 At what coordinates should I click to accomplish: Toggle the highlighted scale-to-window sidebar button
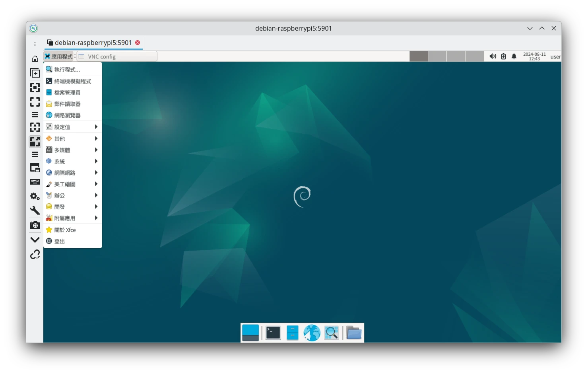tap(35, 142)
